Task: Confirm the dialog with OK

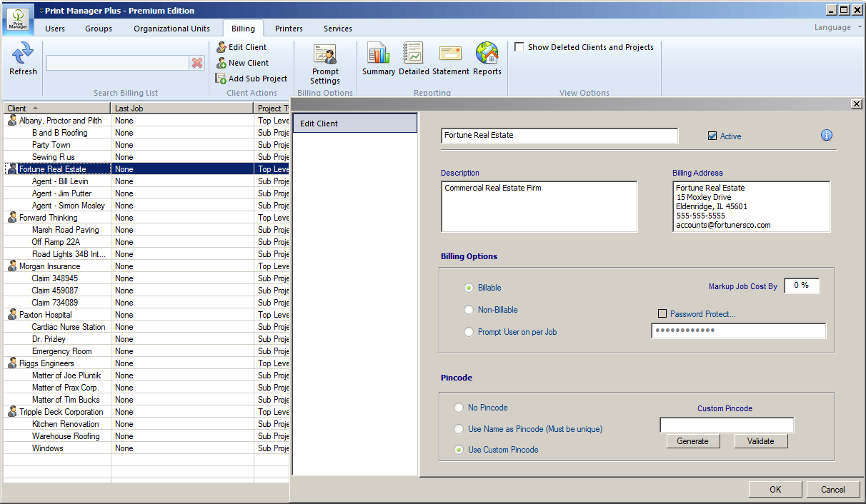Action: click(x=775, y=489)
